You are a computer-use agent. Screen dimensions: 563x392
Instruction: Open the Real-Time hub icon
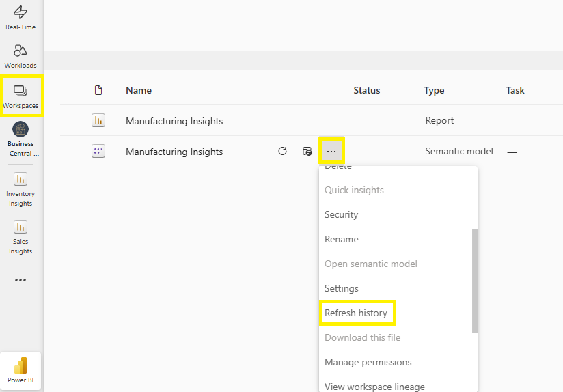(20, 18)
